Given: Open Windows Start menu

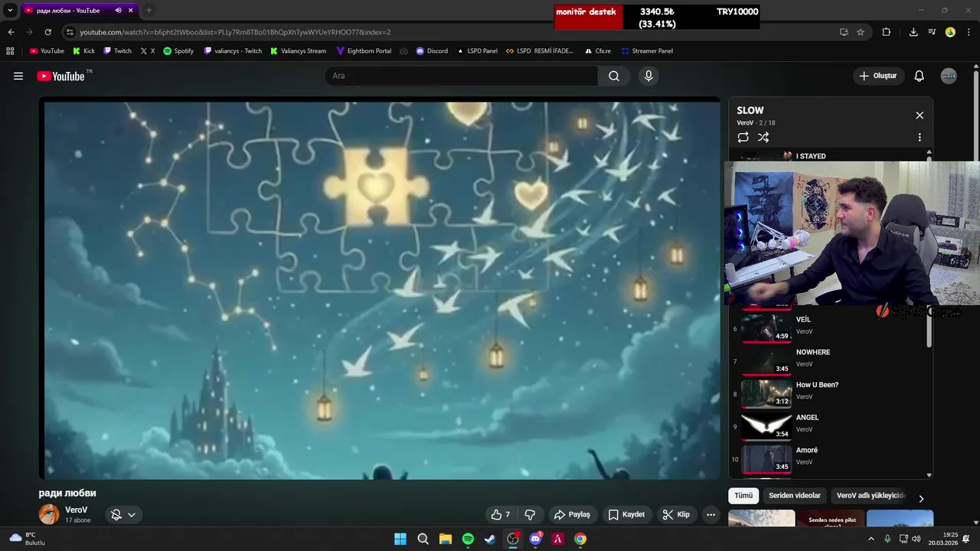Looking at the screenshot, I should pos(400,539).
